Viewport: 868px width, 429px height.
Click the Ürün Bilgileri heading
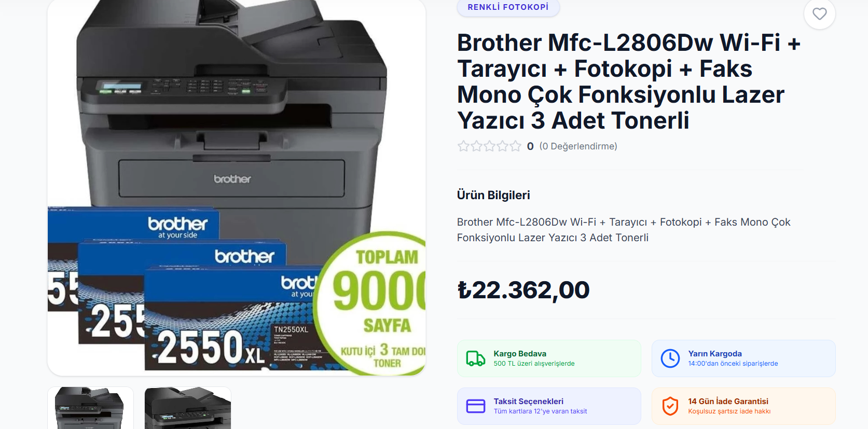coord(493,195)
